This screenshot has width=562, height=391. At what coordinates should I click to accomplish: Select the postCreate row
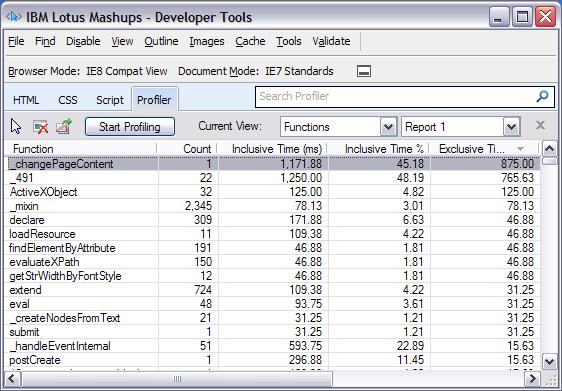pyautogui.click(x=273, y=360)
